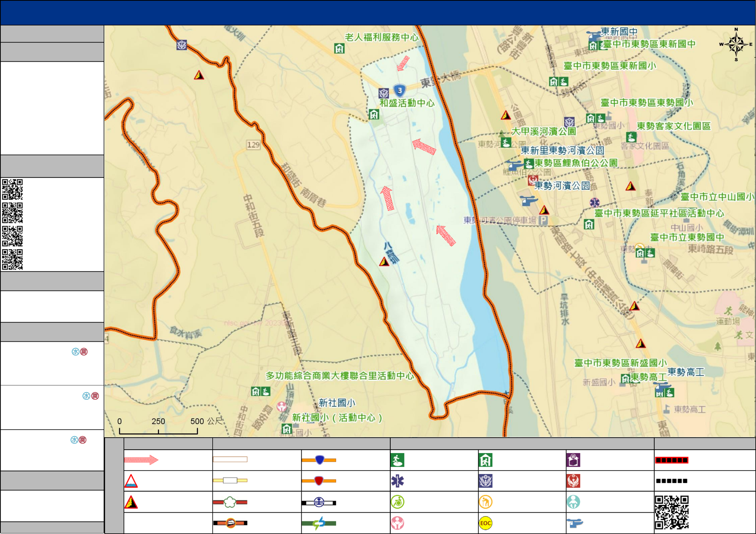Click red highway shield symbol in legend

[319, 481]
